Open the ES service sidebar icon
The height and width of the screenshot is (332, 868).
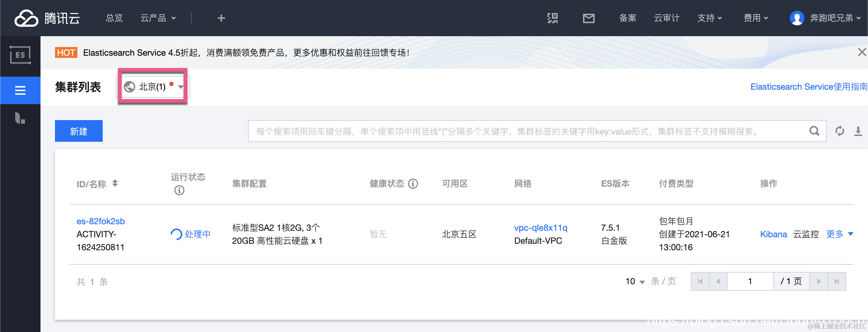(20, 55)
